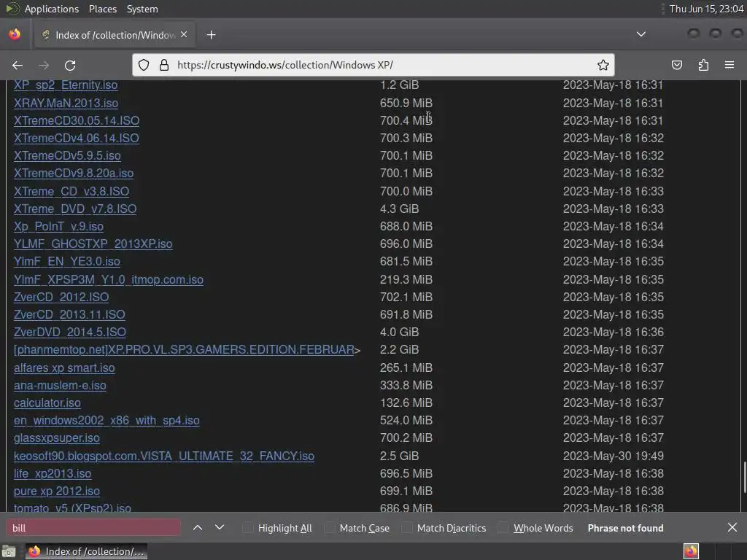Jump to next find match arrow
The height and width of the screenshot is (560, 747).
tap(220, 527)
